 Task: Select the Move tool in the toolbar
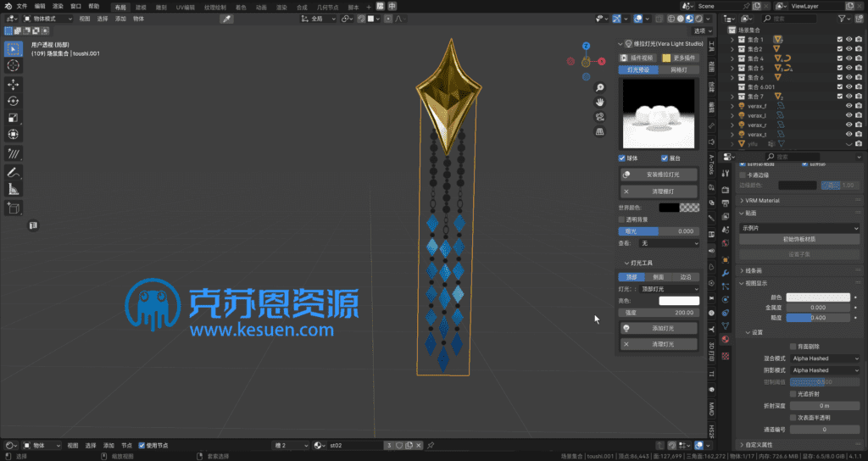click(x=14, y=84)
